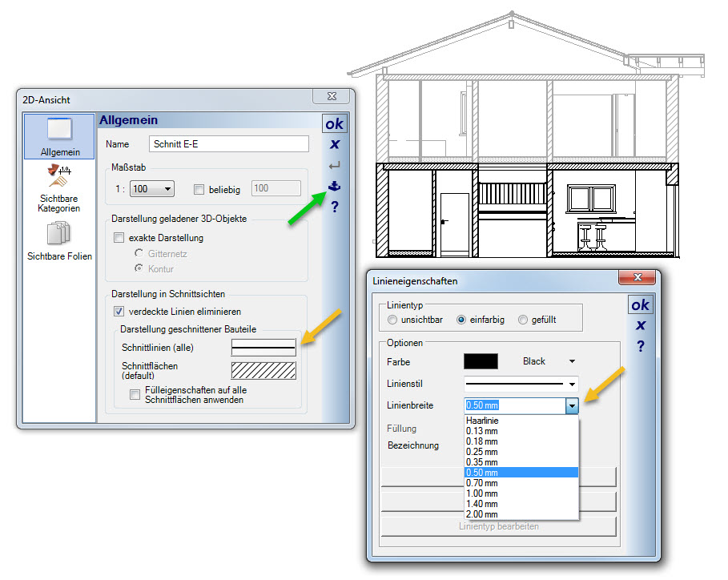Screen dimensions: 728x580
Task: Open the Sichtbare Folien sidebar icon
Action: pos(58,240)
